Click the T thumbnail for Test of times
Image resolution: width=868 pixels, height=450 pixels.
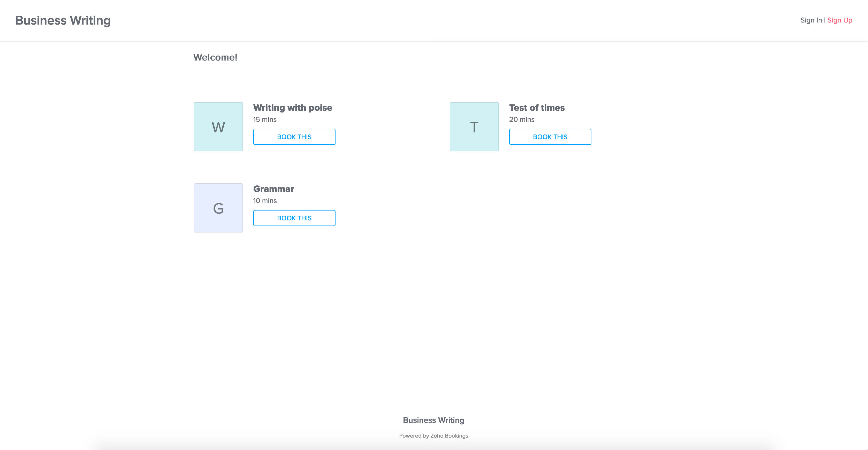tap(474, 127)
